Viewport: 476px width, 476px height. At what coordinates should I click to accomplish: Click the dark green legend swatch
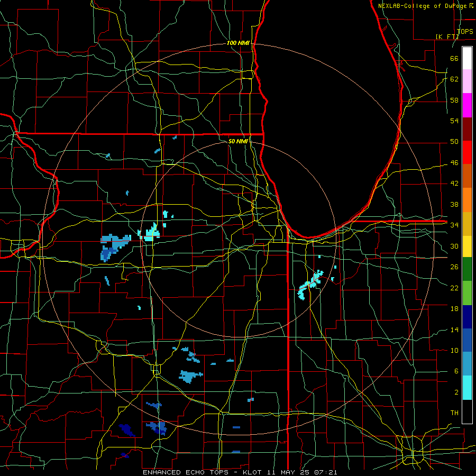467,269
